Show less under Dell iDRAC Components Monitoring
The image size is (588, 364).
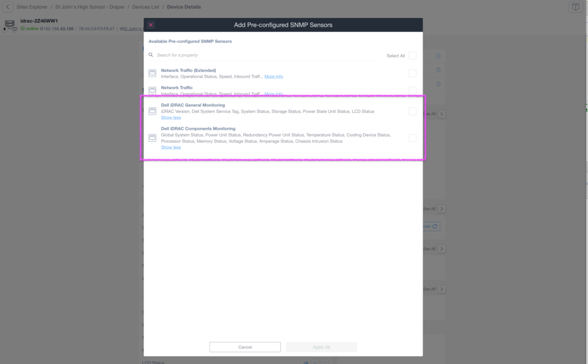(x=171, y=148)
